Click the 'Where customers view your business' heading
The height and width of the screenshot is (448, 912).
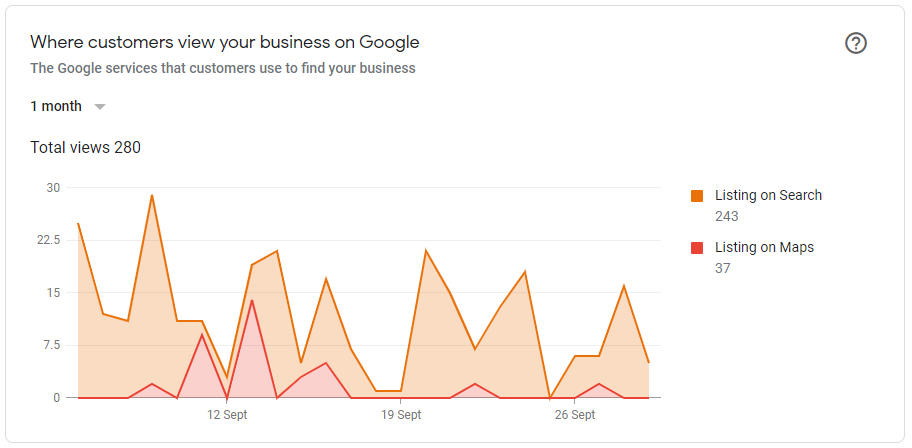pyautogui.click(x=225, y=42)
